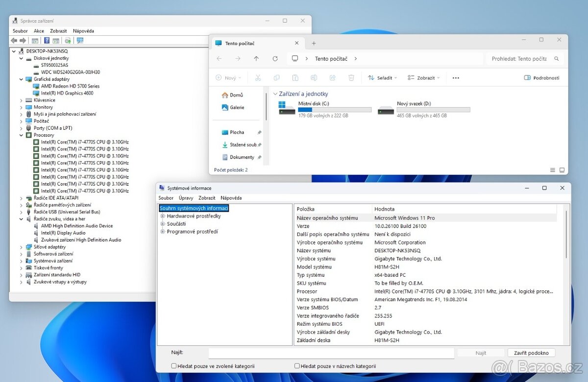Open the Share icon in File Explorer
The height and width of the screenshot is (382, 588).
(333, 77)
